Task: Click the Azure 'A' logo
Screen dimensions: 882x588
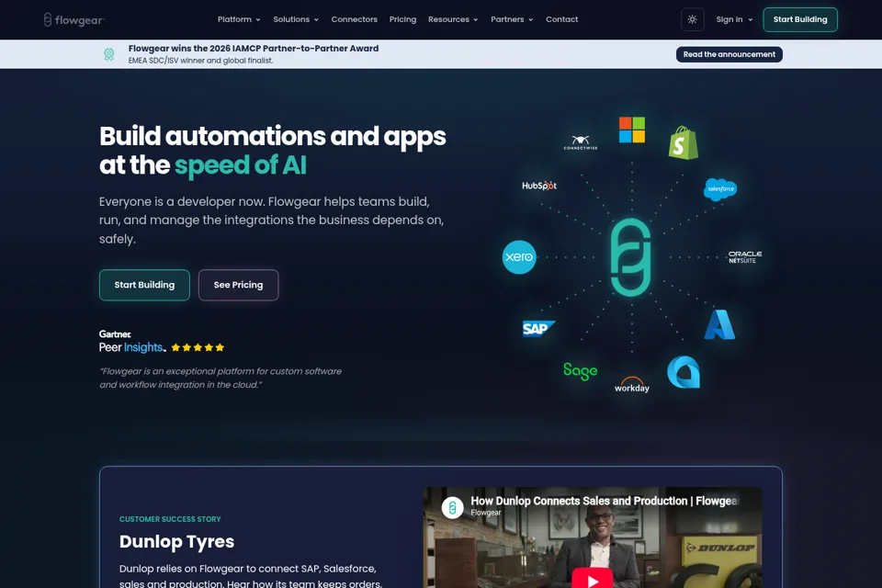Action: [719, 324]
